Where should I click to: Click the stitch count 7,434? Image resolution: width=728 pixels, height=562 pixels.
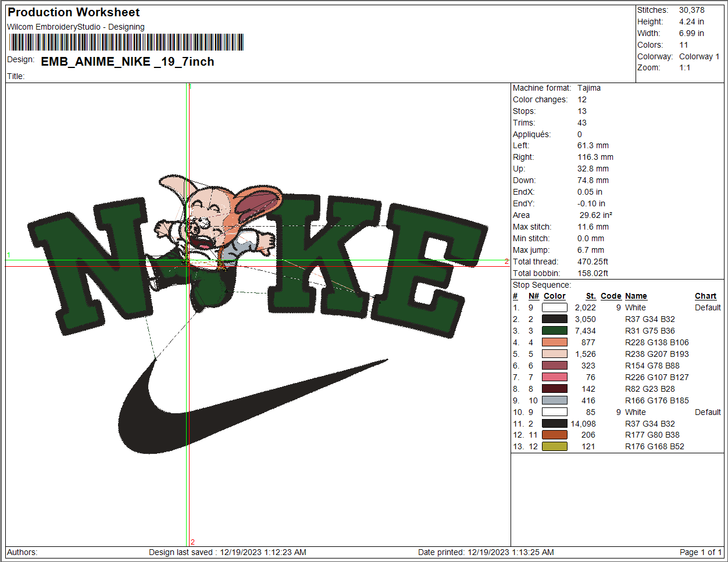(x=586, y=331)
